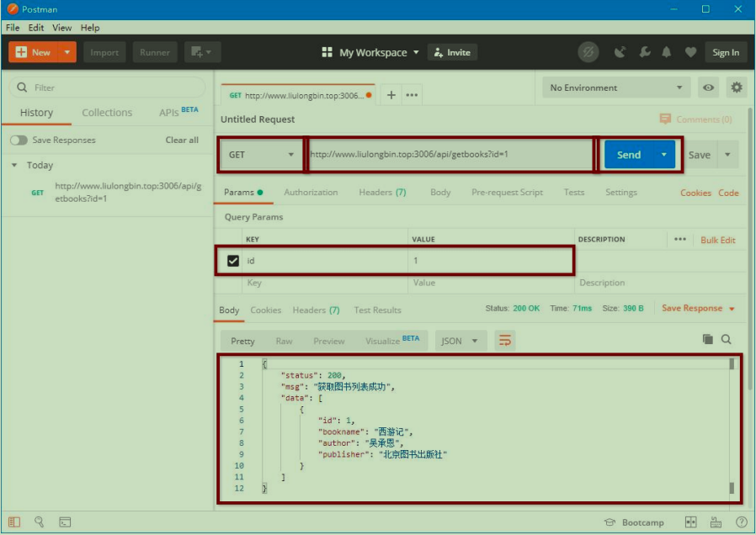Open the wrench settings icon
756x535 pixels.
click(x=645, y=52)
